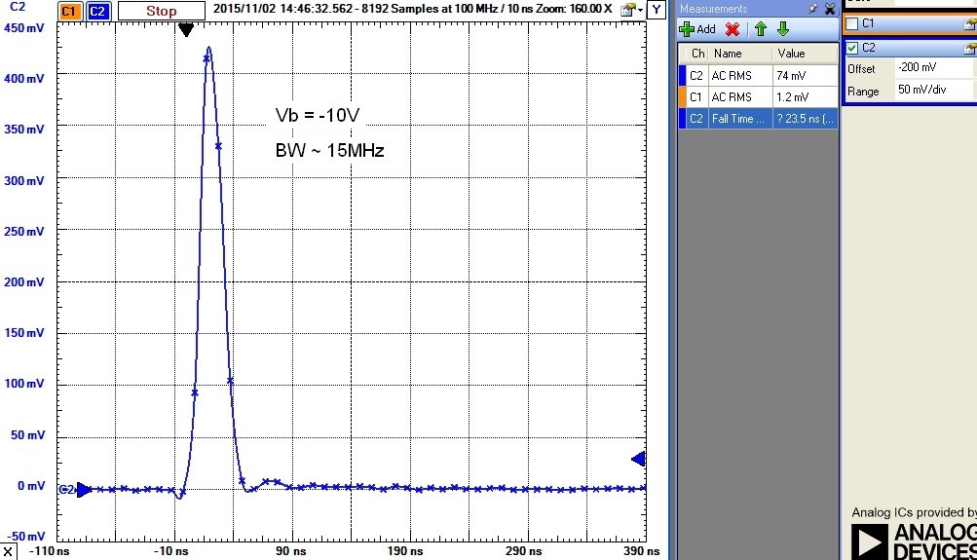The image size is (977, 560).
Task: Toggle the blue C2 channel button
Action: click(x=98, y=12)
